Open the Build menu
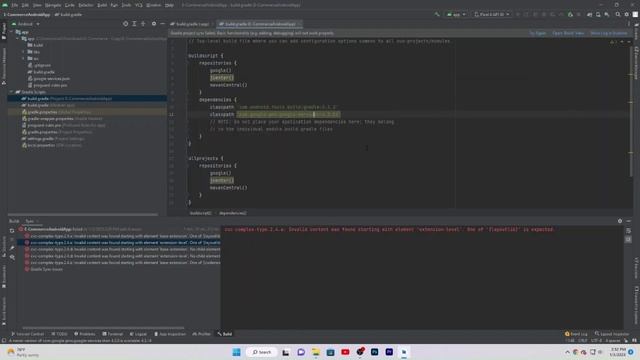 click(102, 5)
